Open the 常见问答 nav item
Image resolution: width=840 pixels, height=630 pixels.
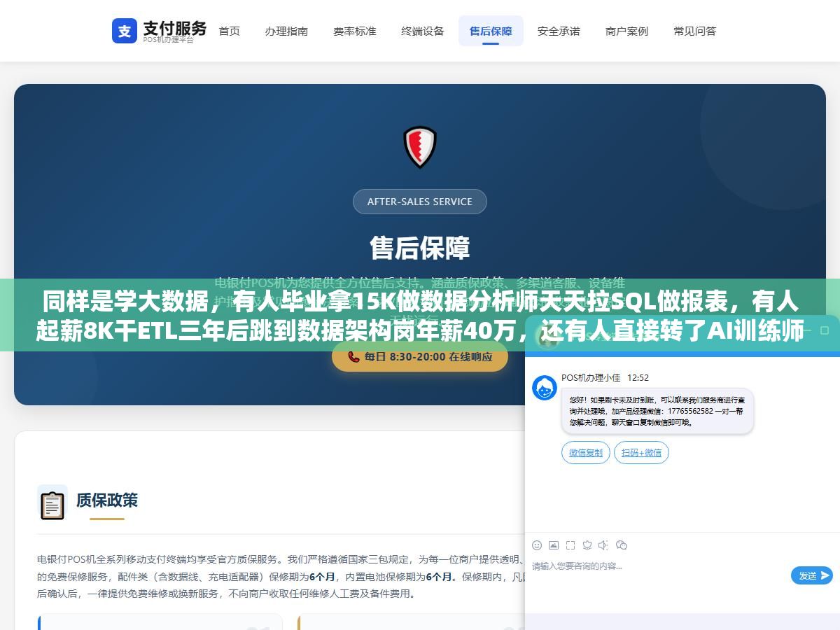(x=695, y=31)
